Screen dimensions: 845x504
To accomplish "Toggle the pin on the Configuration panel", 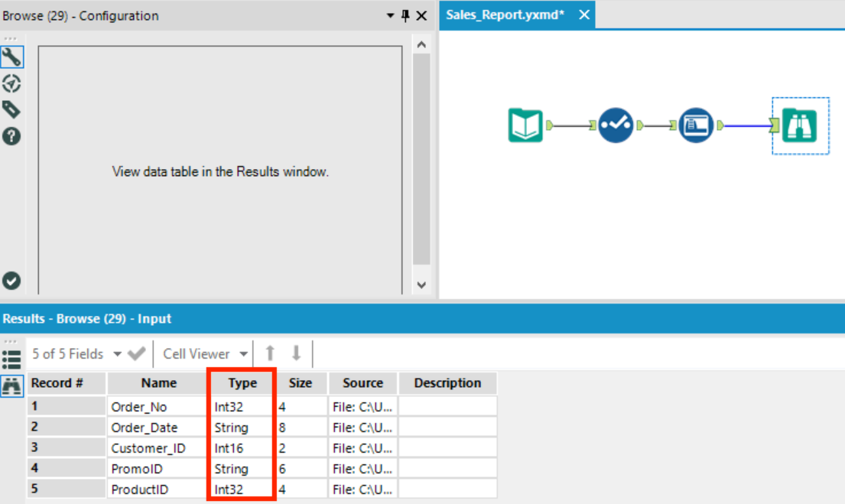I will click(x=405, y=15).
